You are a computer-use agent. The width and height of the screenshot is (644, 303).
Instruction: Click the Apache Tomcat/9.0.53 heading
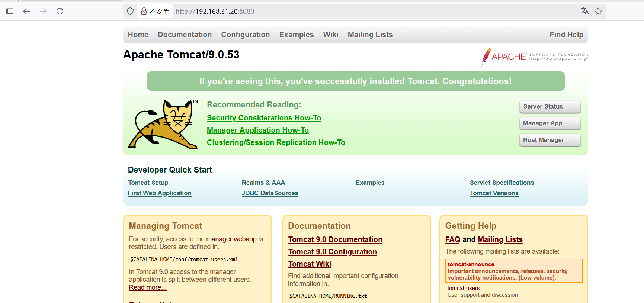tap(181, 55)
